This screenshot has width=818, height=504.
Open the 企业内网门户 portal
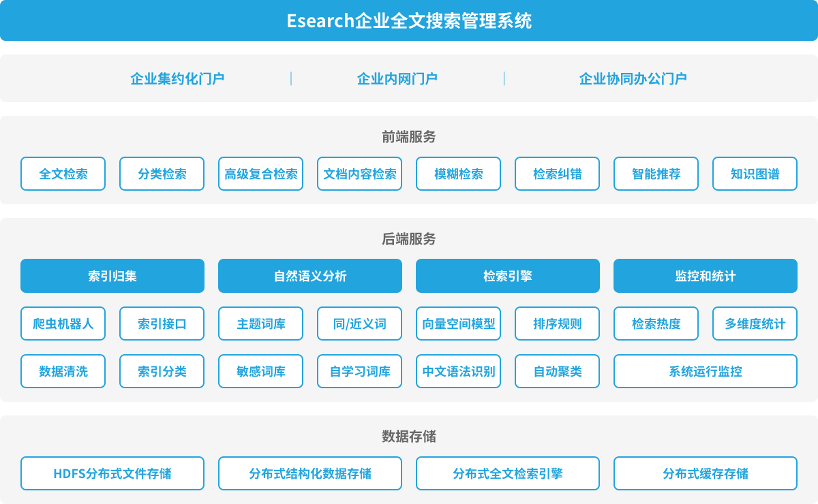click(x=397, y=78)
